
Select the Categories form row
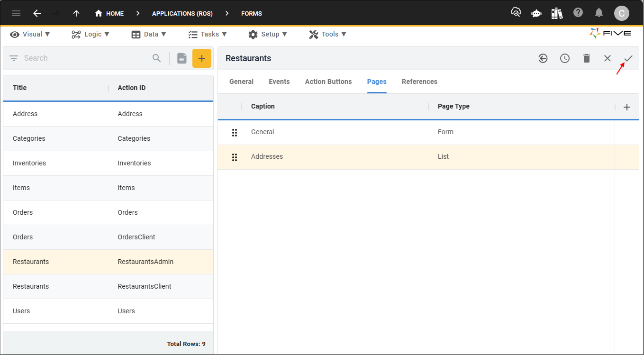tap(108, 138)
